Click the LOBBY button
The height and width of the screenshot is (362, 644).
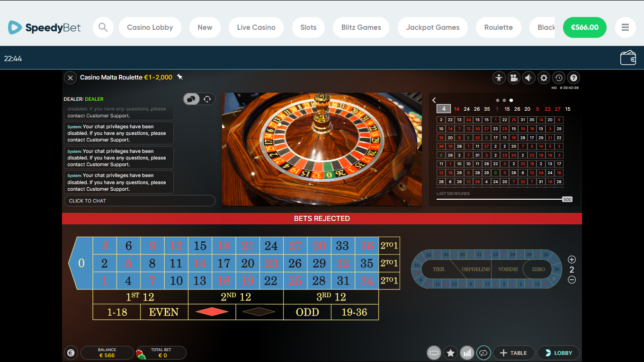tap(559, 353)
